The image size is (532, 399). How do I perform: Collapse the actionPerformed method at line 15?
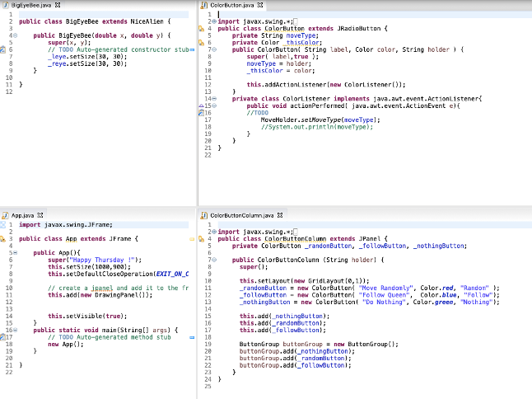point(214,106)
